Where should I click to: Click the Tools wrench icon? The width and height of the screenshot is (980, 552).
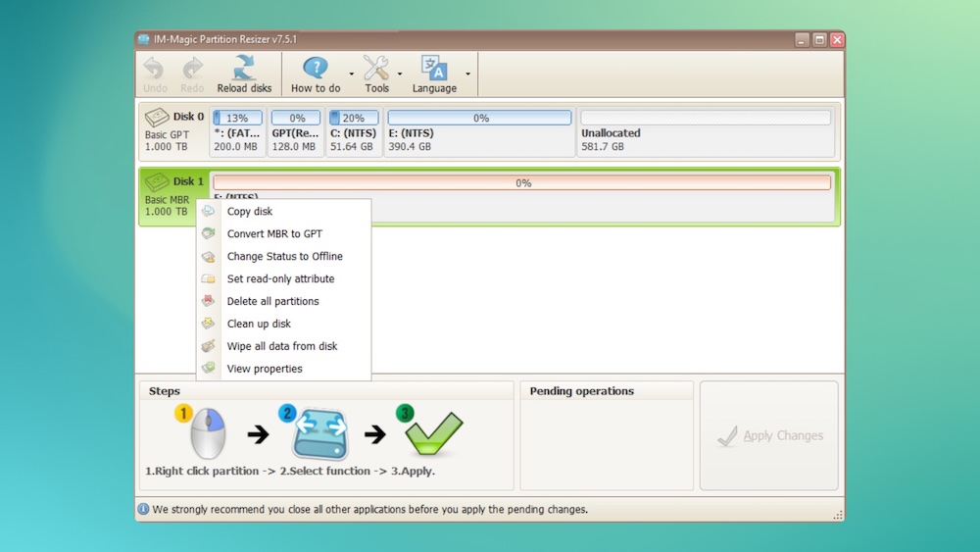[376, 68]
